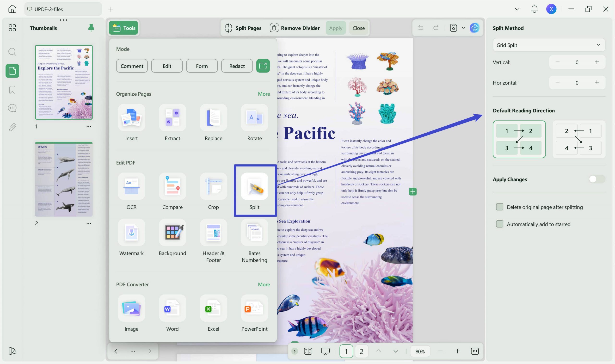Expand the save options dropdown arrow
This screenshot has width=615, height=364.
coord(463,28)
